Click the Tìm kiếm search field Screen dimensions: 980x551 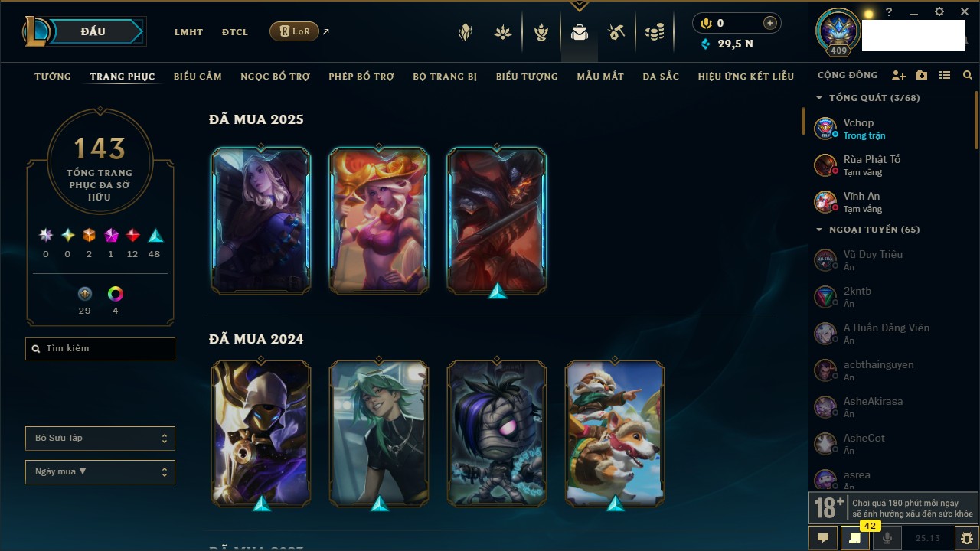[x=100, y=349]
